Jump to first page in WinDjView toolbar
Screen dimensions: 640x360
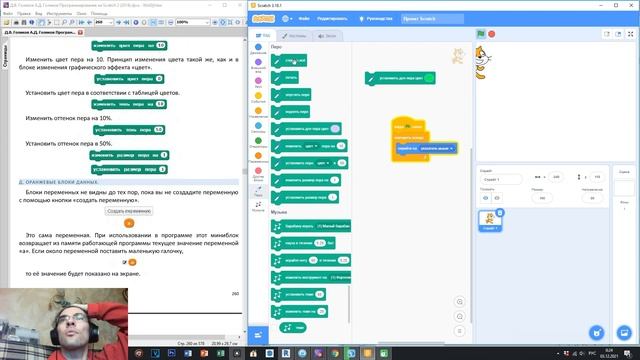pyautogui.click(x=82, y=22)
